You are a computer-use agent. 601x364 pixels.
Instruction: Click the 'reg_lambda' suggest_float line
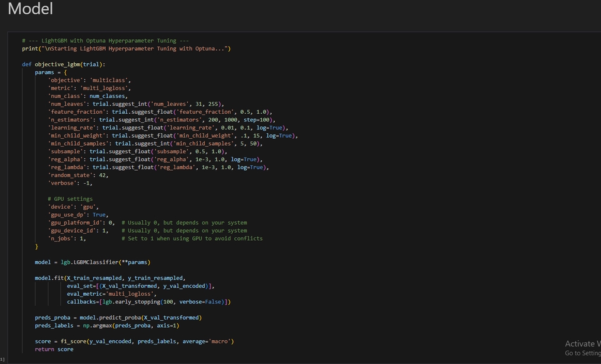coord(158,167)
